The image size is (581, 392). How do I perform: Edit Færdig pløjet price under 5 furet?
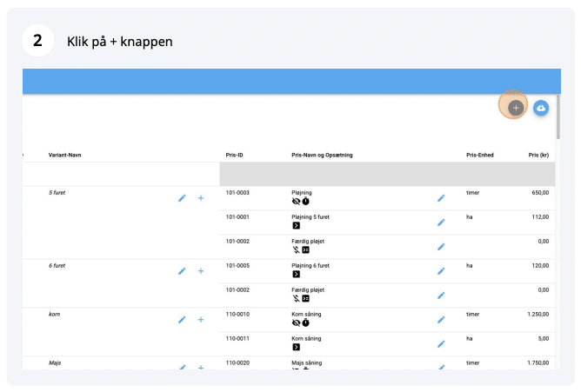(441, 247)
